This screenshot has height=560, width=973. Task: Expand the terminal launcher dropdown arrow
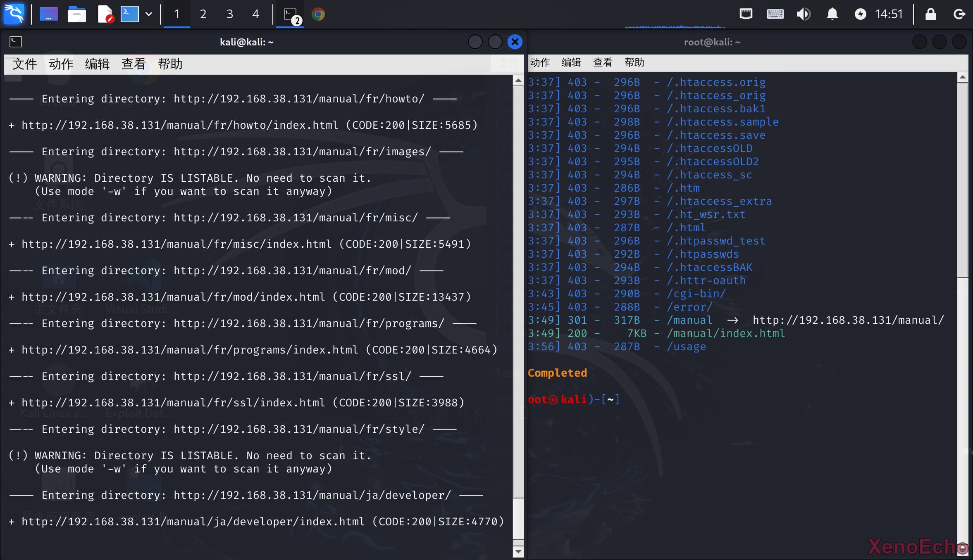coord(149,14)
